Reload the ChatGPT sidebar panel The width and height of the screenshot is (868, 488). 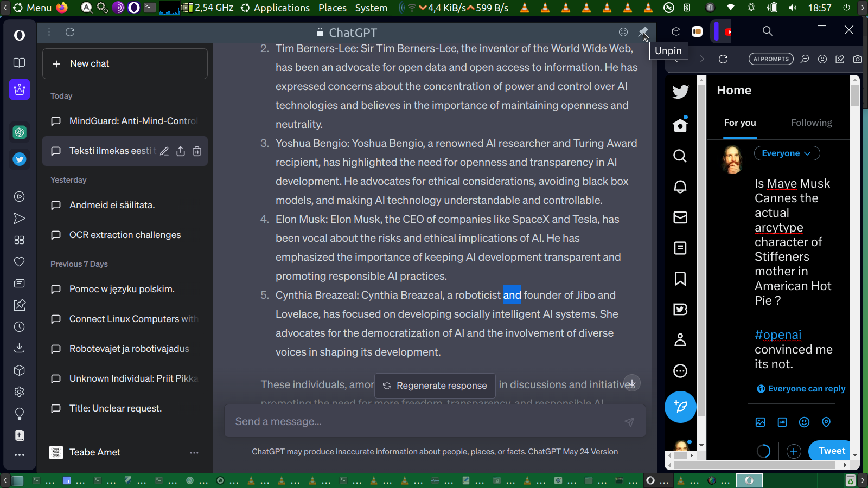pos(70,32)
